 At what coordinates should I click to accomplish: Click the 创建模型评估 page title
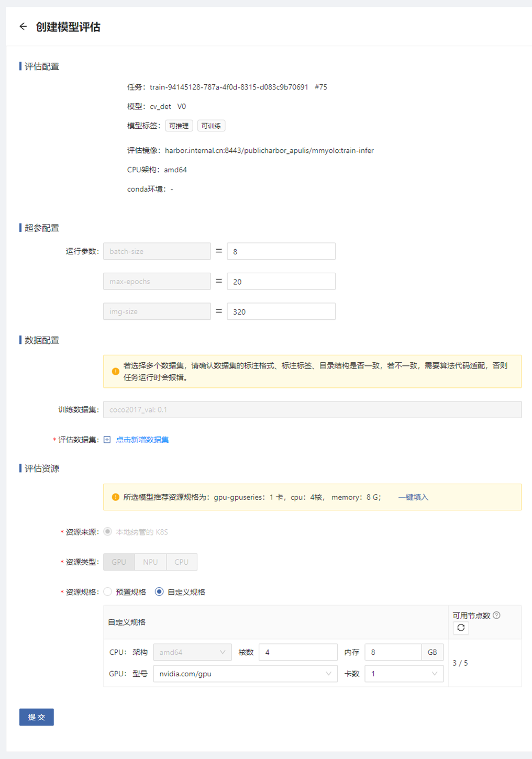click(x=68, y=27)
